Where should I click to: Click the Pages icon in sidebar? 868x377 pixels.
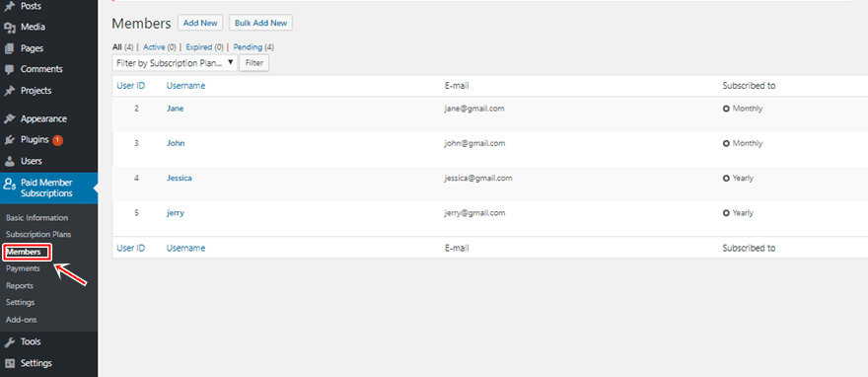click(x=9, y=48)
